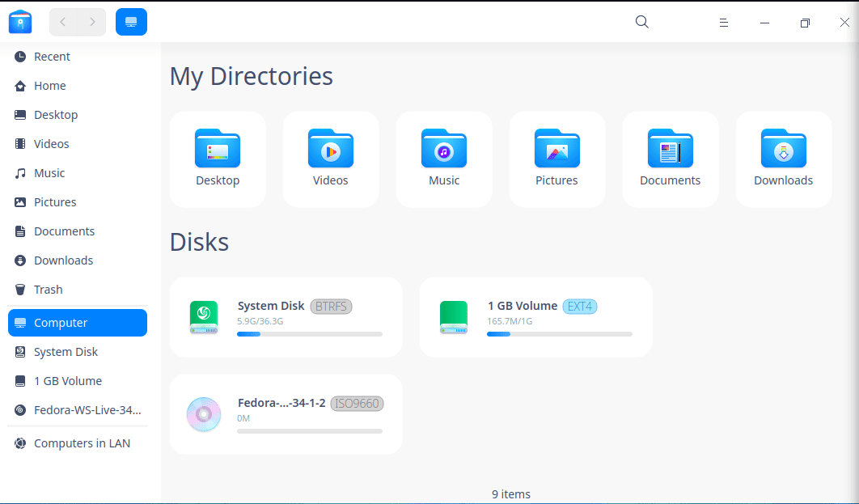Click System Disk usage progress bar
Image resolution: width=859 pixels, height=504 pixels.
[x=310, y=334]
